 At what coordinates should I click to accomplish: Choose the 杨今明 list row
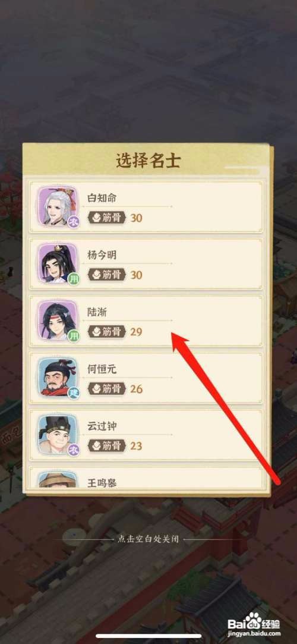click(146, 263)
